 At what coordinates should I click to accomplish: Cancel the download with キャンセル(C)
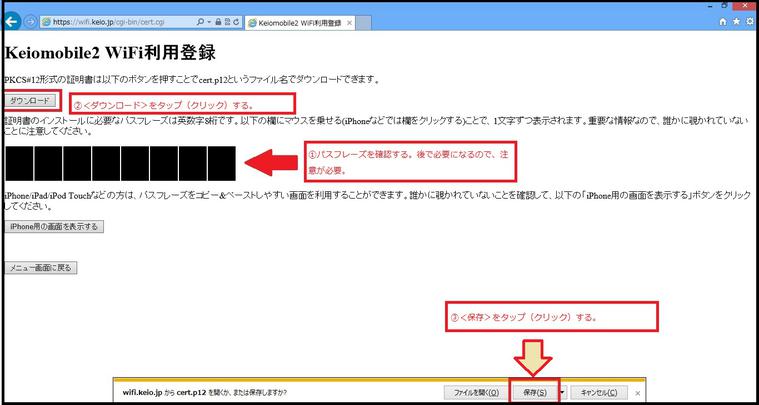(x=598, y=392)
